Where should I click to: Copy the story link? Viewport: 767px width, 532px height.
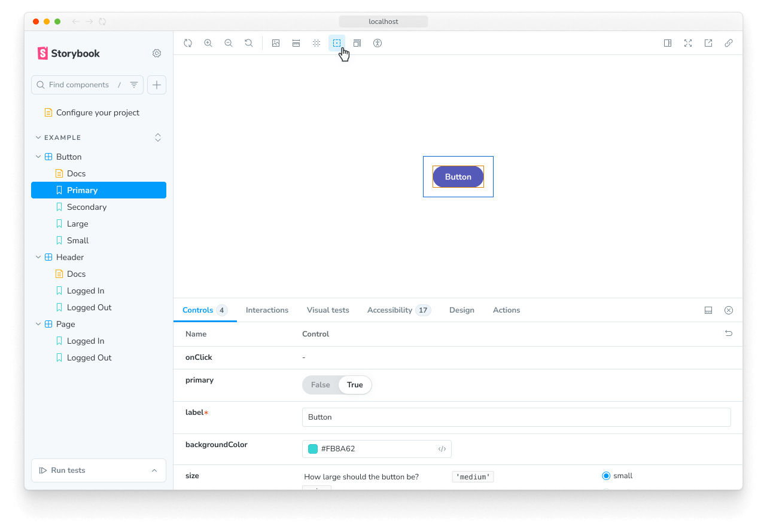729,42
